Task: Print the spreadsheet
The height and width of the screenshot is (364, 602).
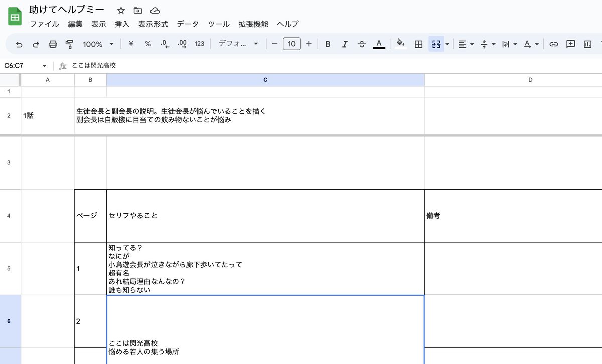Action: coord(53,44)
